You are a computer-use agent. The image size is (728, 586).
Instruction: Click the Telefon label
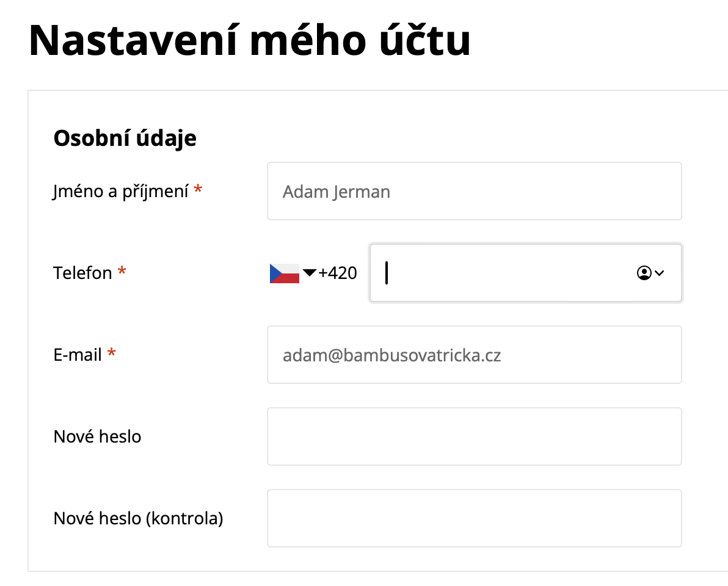pyautogui.click(x=82, y=273)
